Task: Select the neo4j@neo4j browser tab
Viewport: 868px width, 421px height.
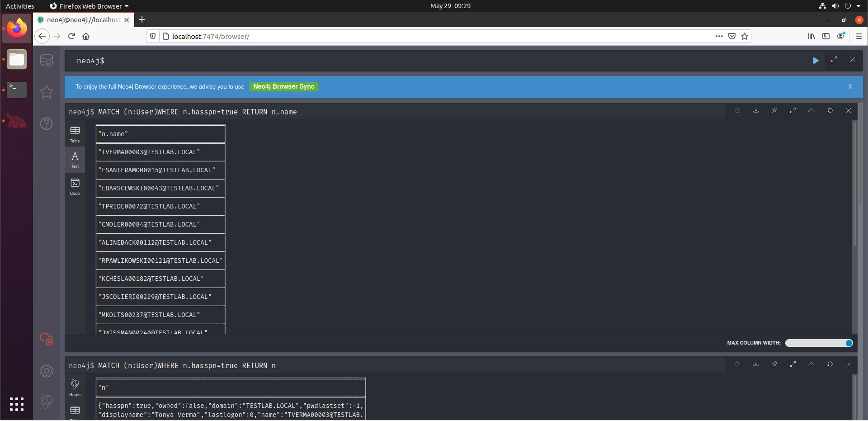Action: pyautogui.click(x=84, y=20)
